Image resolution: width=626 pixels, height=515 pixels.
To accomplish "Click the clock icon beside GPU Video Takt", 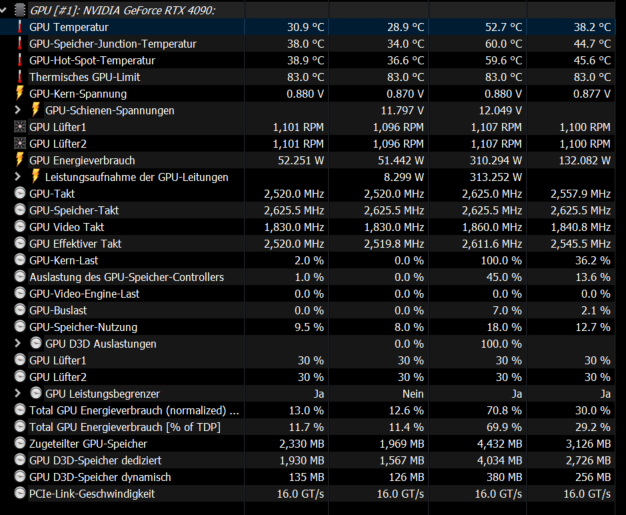I will [x=20, y=227].
